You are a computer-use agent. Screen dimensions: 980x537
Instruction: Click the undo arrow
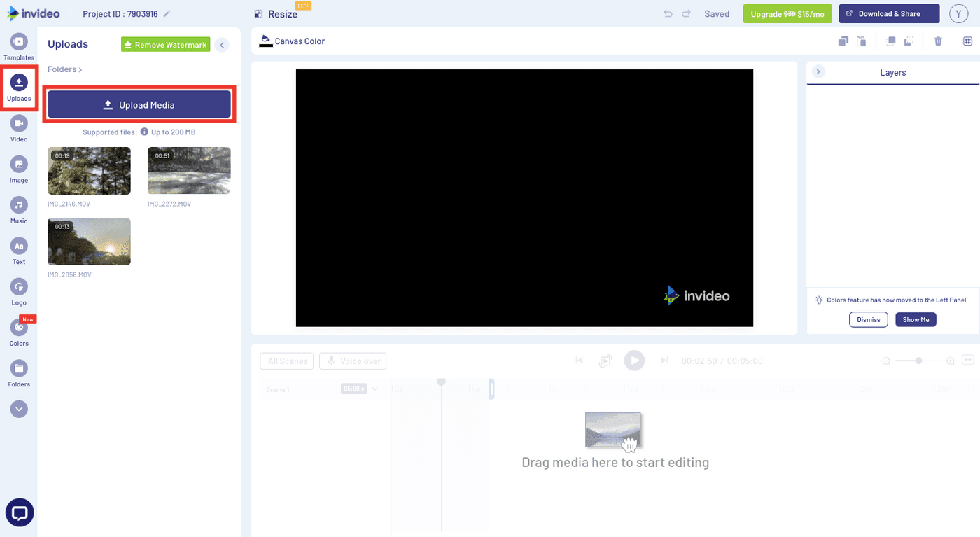(x=668, y=13)
